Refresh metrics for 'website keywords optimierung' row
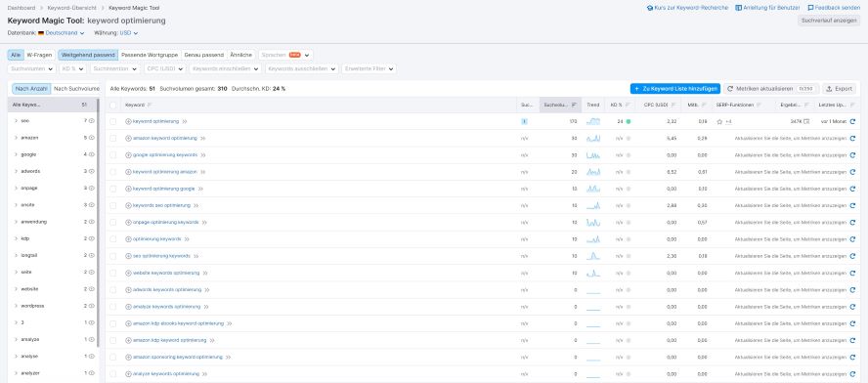 point(852,273)
